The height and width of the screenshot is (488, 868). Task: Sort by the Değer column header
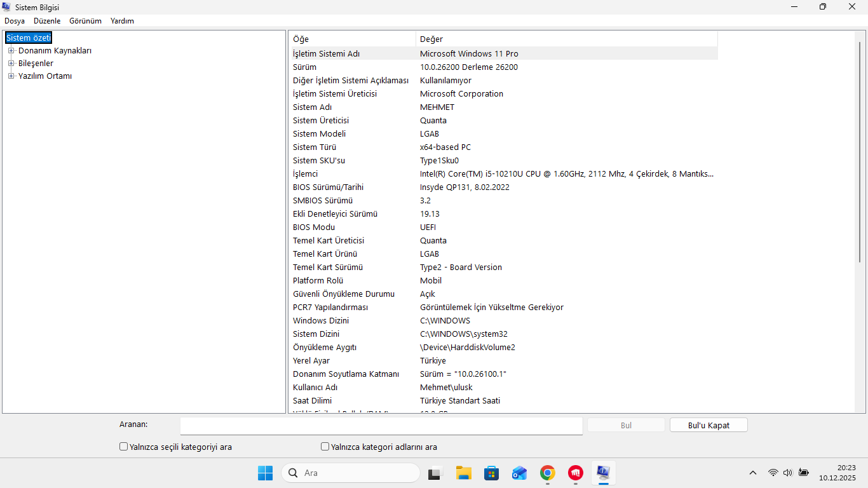567,39
